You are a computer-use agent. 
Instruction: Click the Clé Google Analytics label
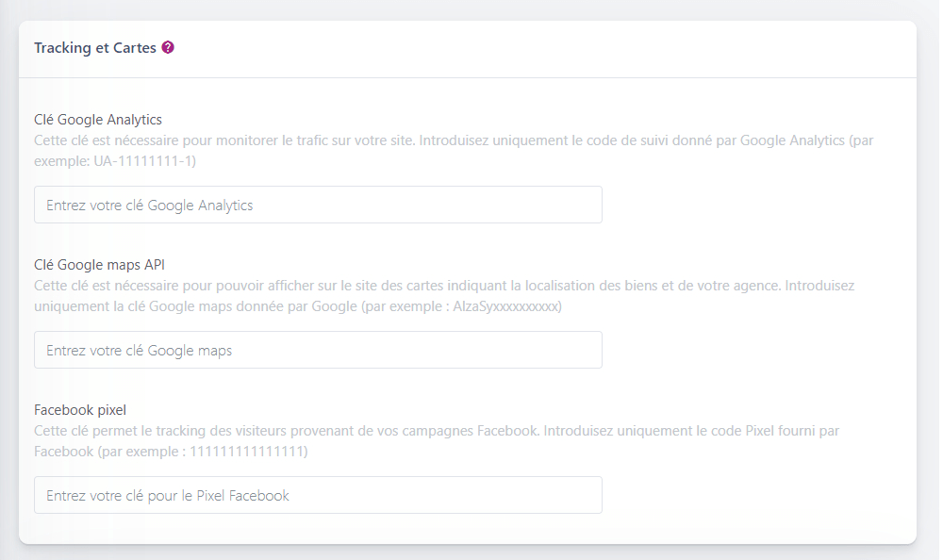tap(98, 120)
